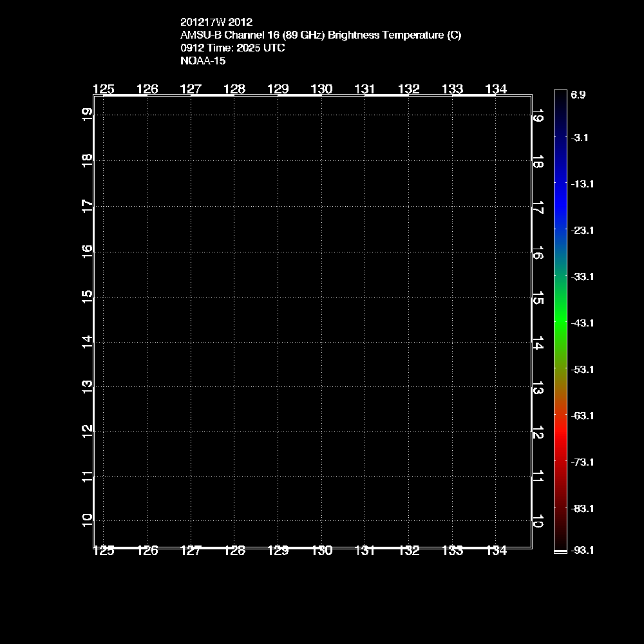
Task: Click the 6.9 label atop the colorbar
Action: coord(578,95)
